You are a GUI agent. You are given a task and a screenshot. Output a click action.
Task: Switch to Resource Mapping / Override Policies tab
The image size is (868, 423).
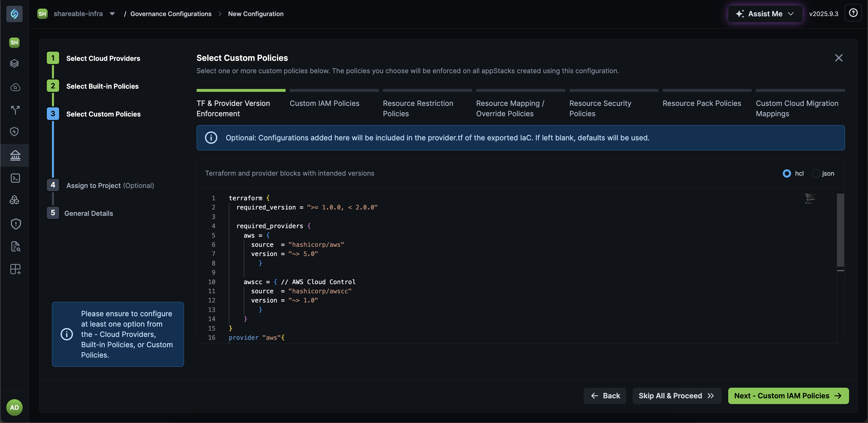(520, 104)
